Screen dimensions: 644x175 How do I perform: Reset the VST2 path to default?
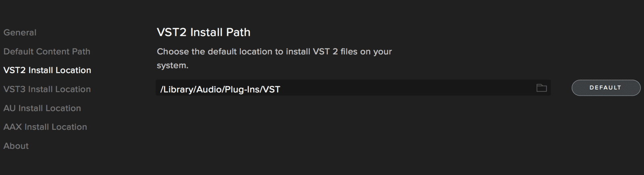coord(606,87)
